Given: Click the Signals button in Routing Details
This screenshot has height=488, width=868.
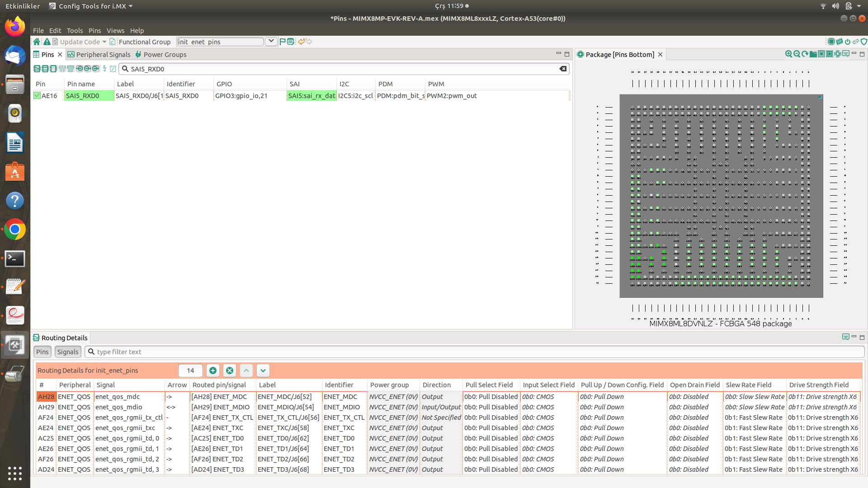Looking at the screenshot, I should [67, 352].
